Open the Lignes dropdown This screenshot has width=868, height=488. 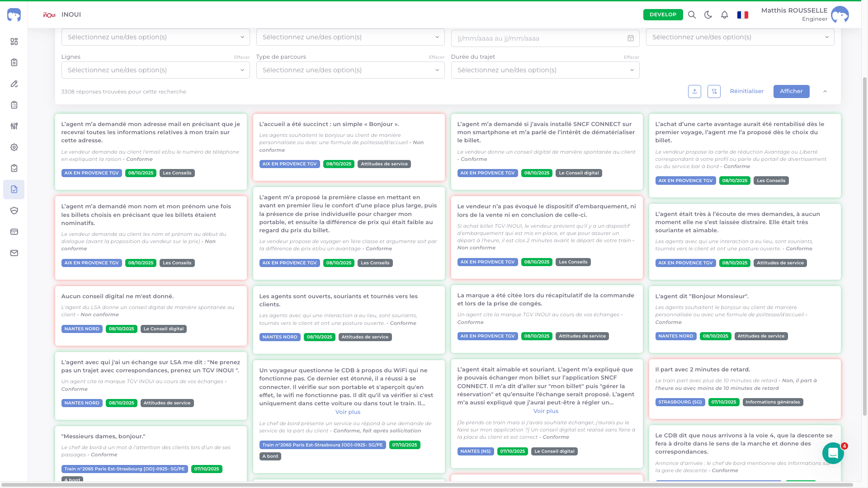[156, 70]
